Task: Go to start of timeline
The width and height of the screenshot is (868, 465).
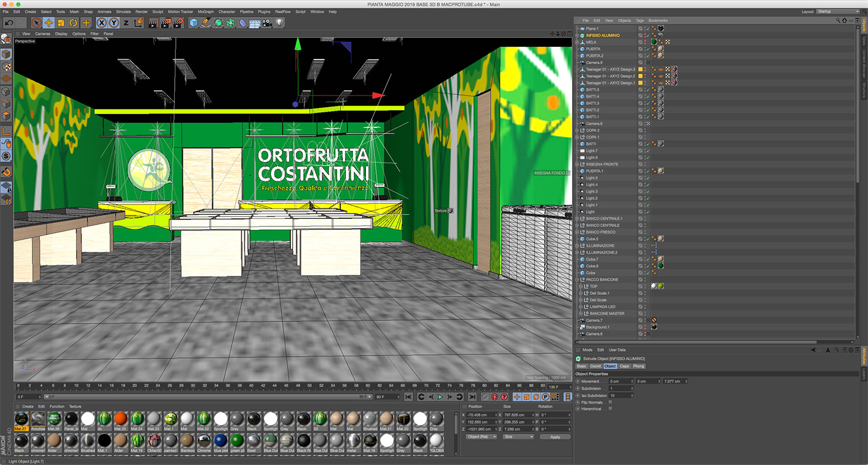Action: click(x=409, y=397)
